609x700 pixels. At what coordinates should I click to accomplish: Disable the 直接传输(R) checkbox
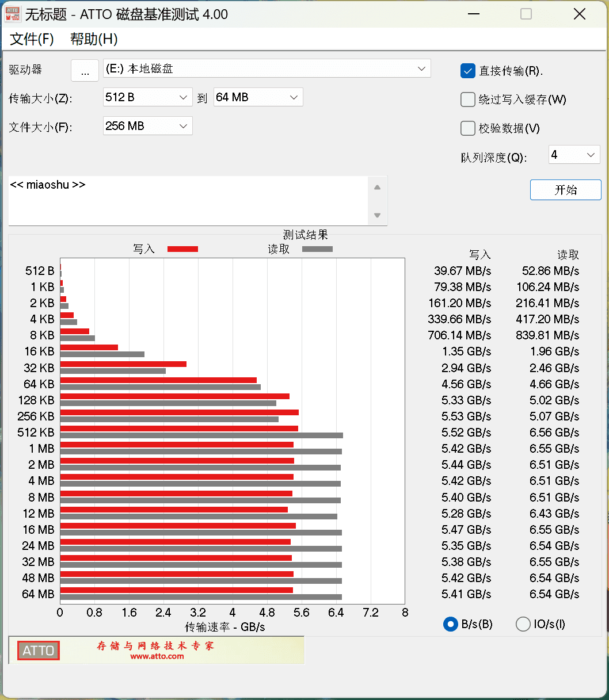[468, 71]
